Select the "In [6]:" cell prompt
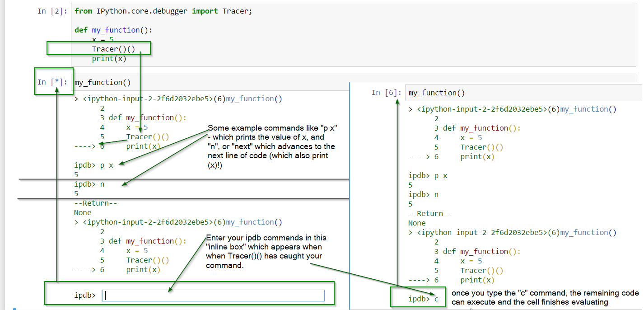 tap(387, 92)
